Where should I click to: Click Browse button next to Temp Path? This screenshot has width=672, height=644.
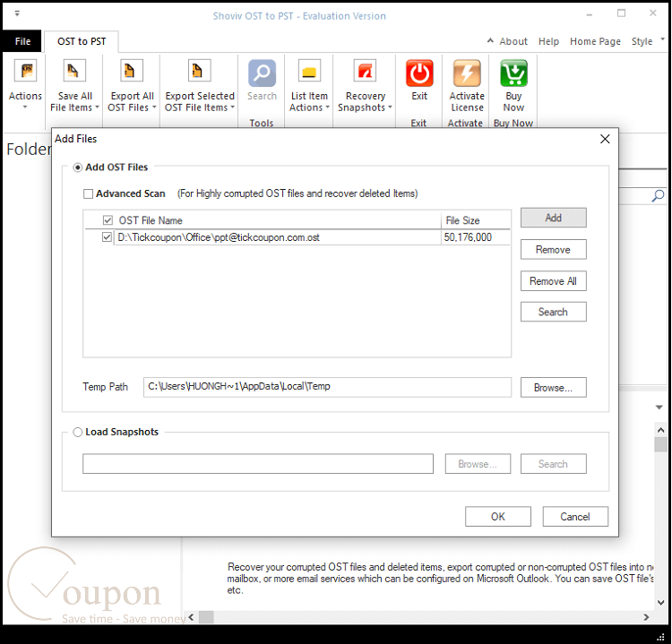tap(554, 387)
